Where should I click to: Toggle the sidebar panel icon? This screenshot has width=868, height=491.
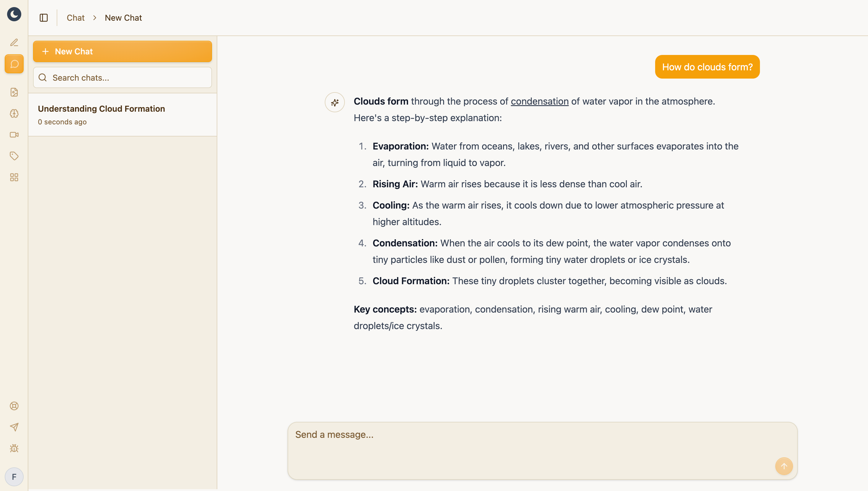coord(44,18)
